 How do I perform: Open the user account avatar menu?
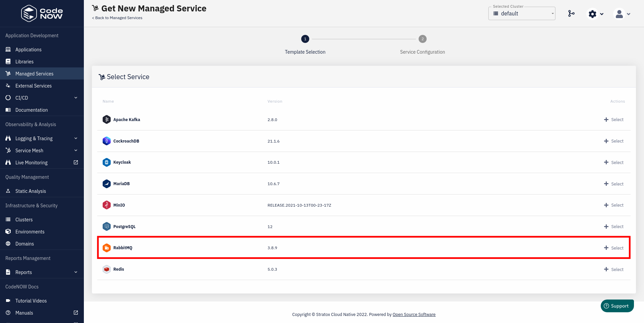coord(622,14)
